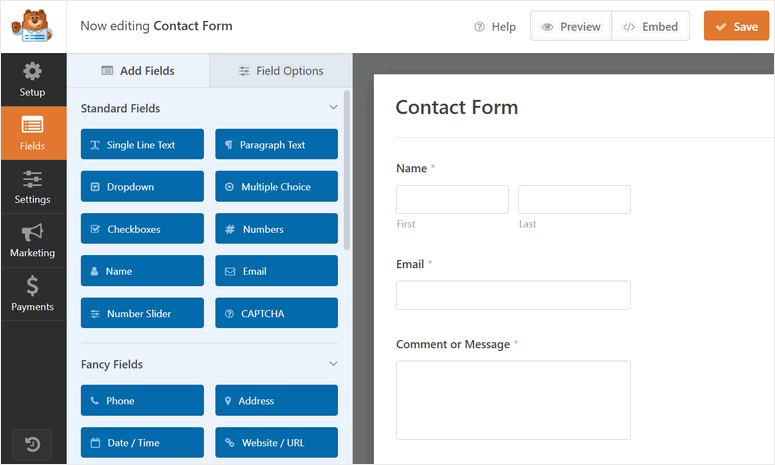Screen dimensions: 775x465
Task: Add a Dropdown field
Action: [142, 187]
